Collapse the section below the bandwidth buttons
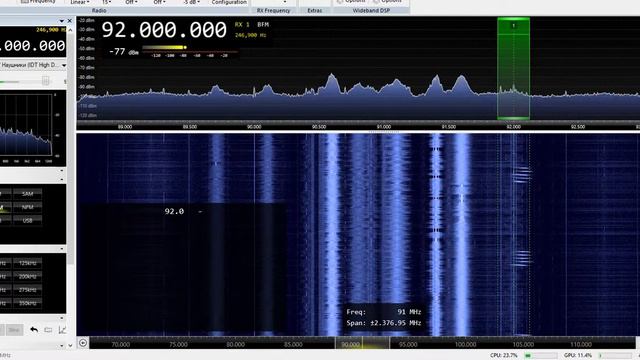 point(62,318)
